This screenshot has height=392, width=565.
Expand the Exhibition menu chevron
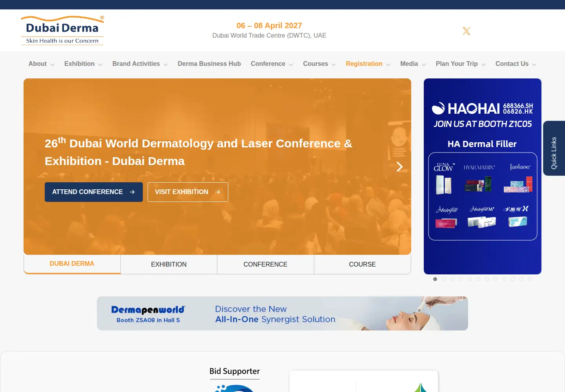coord(100,65)
